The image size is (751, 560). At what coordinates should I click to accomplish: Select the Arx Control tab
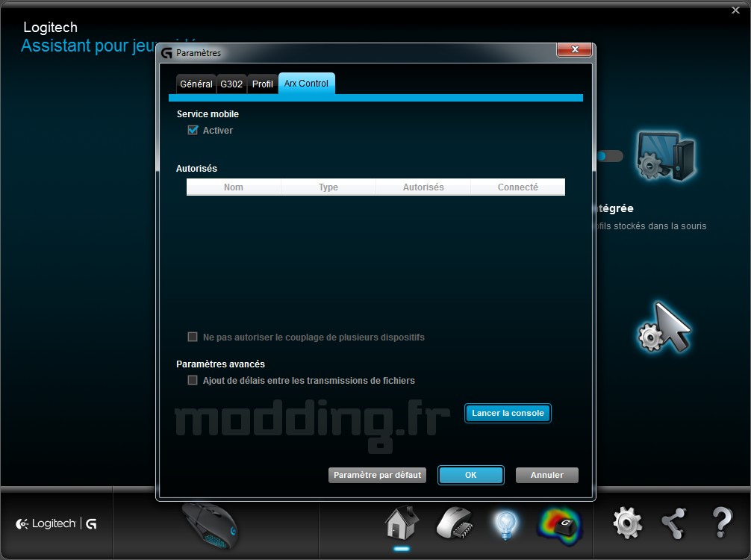(307, 84)
